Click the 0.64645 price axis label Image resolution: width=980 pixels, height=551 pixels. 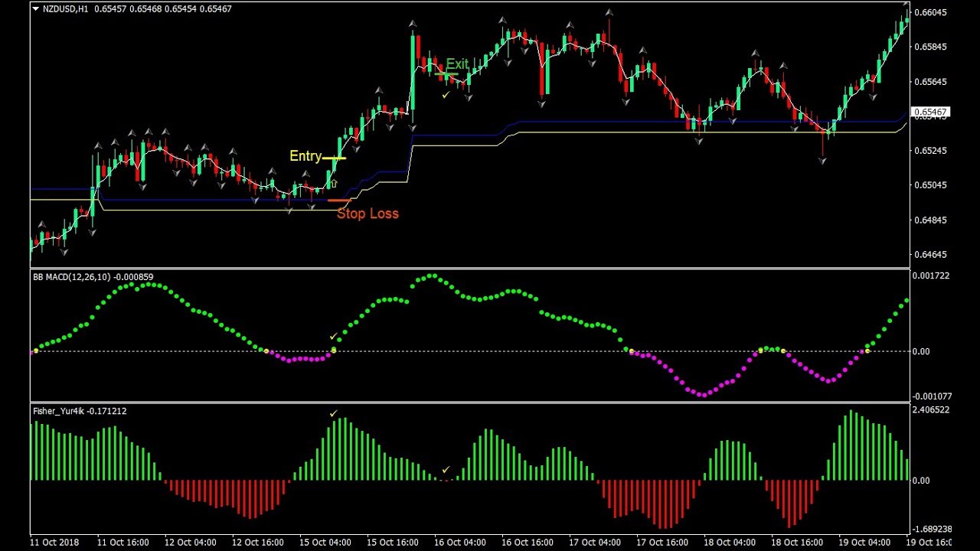tap(931, 255)
